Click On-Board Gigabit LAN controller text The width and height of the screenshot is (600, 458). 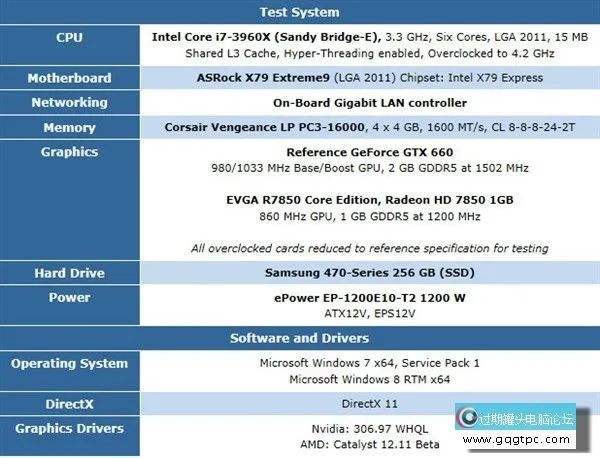[369, 103]
